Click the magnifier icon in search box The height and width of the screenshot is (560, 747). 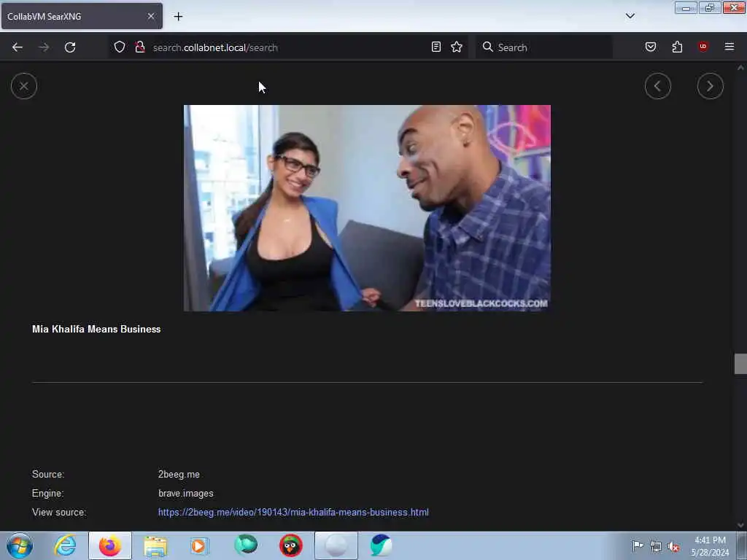point(487,47)
